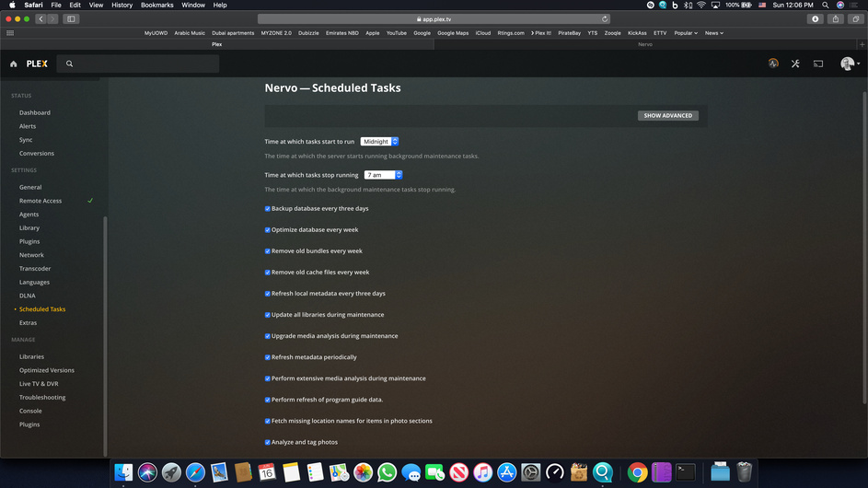Open the favorites grid icon in bookmarks bar
This screenshot has width=868, height=488.
pyautogui.click(x=10, y=33)
